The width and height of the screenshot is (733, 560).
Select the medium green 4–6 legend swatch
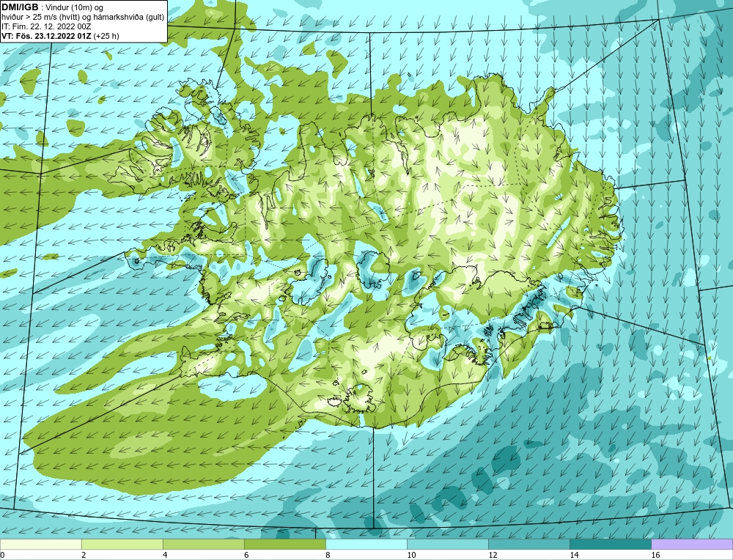tap(203, 544)
